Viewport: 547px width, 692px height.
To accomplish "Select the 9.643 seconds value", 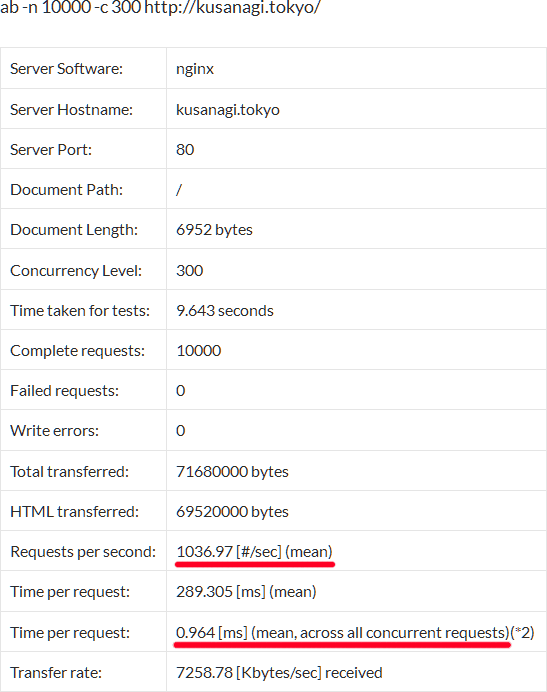I will pos(225,311).
